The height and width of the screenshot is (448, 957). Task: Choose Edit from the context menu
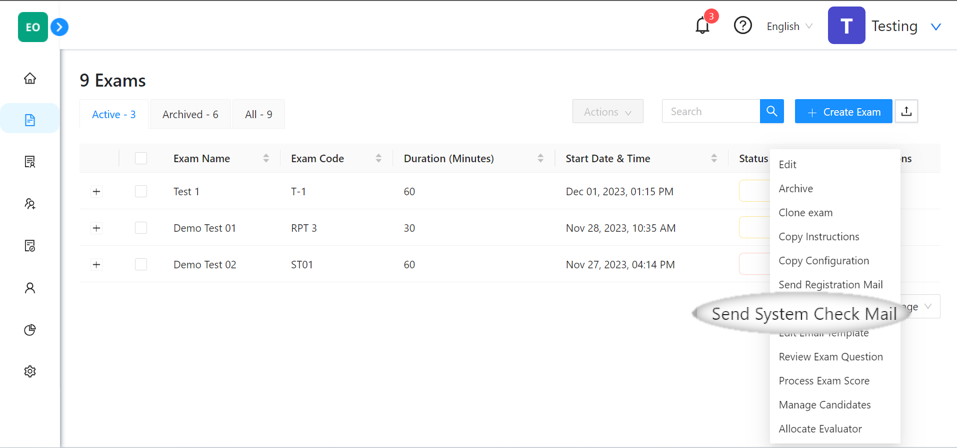coord(787,165)
